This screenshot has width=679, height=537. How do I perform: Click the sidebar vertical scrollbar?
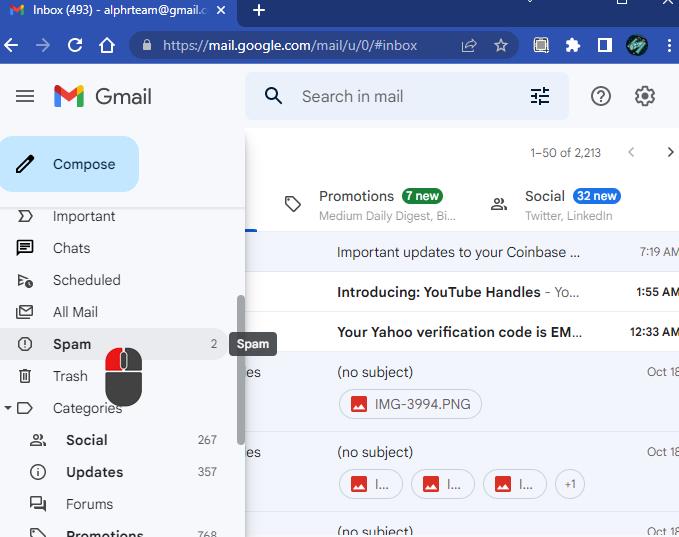pyautogui.click(x=241, y=370)
